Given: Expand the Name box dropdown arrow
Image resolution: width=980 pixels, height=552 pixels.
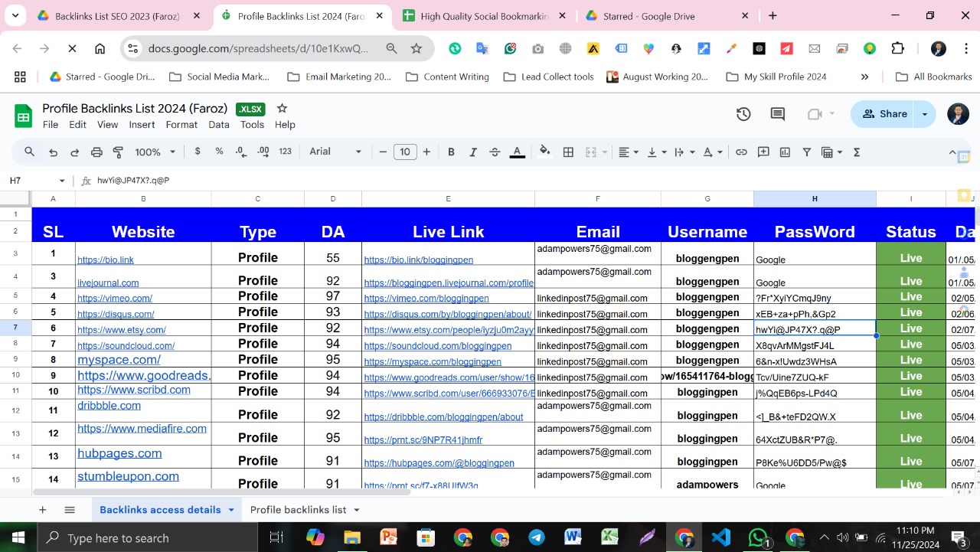Looking at the screenshot, I should point(62,181).
